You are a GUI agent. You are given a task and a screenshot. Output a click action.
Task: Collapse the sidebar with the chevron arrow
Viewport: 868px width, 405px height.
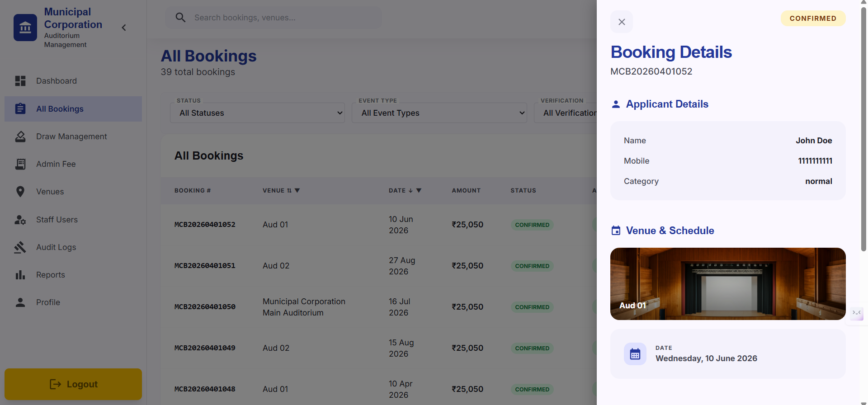(x=124, y=28)
